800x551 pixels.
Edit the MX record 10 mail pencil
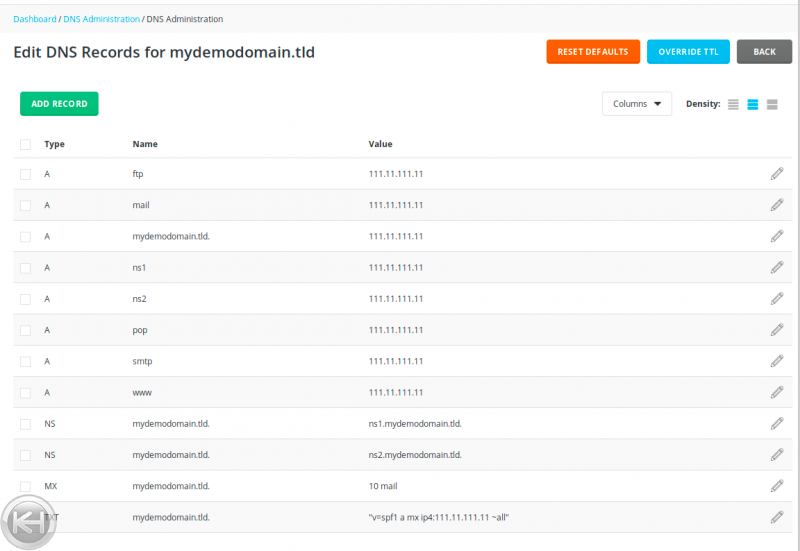777,486
